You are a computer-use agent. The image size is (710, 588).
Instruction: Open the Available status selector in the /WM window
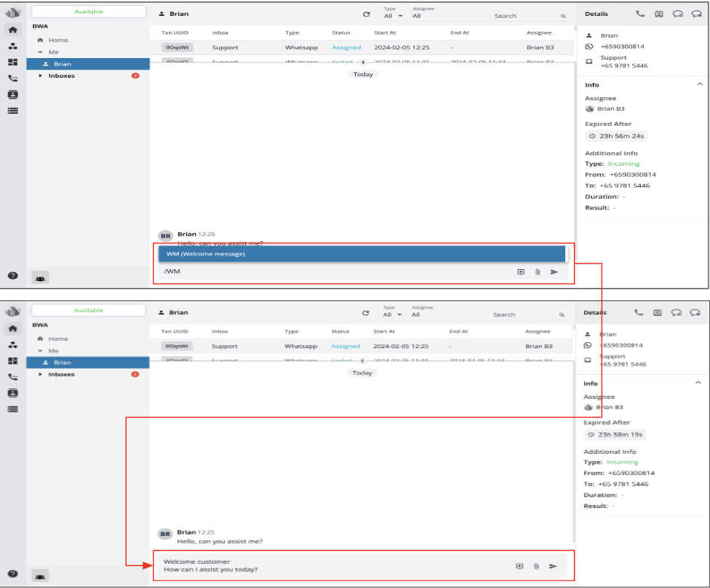click(89, 12)
